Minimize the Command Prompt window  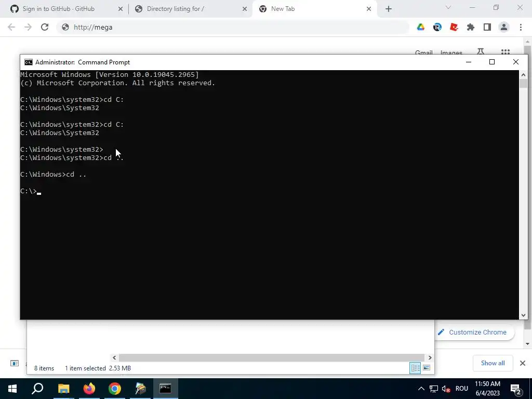tap(469, 62)
